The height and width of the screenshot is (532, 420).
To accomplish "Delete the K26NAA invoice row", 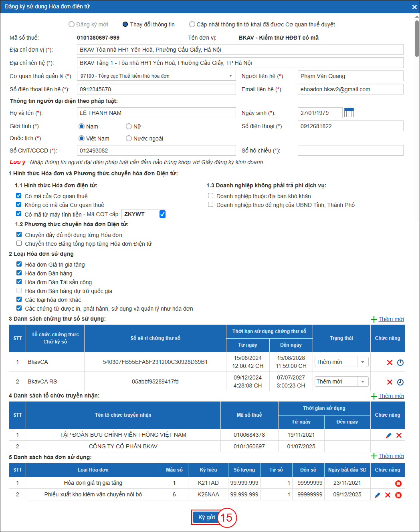I will pyautogui.click(x=388, y=495).
